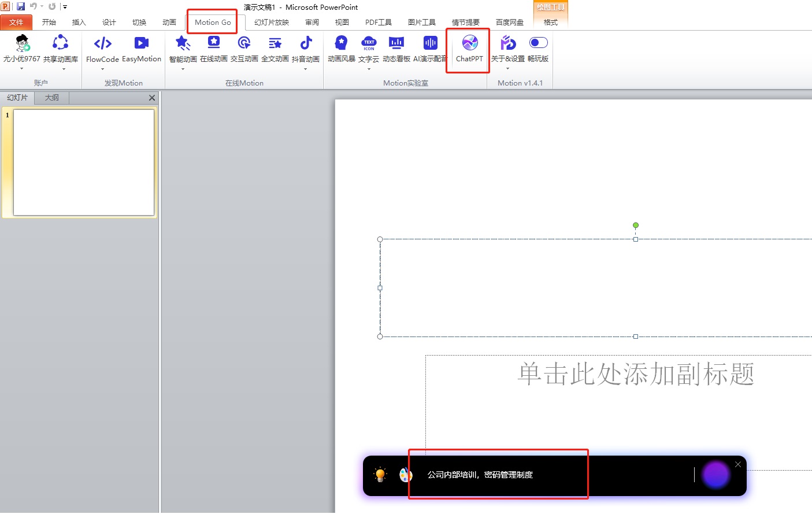This screenshot has width=812, height=514.
Task: Switch to the 大纲 outline pane tab
Action: [52, 98]
